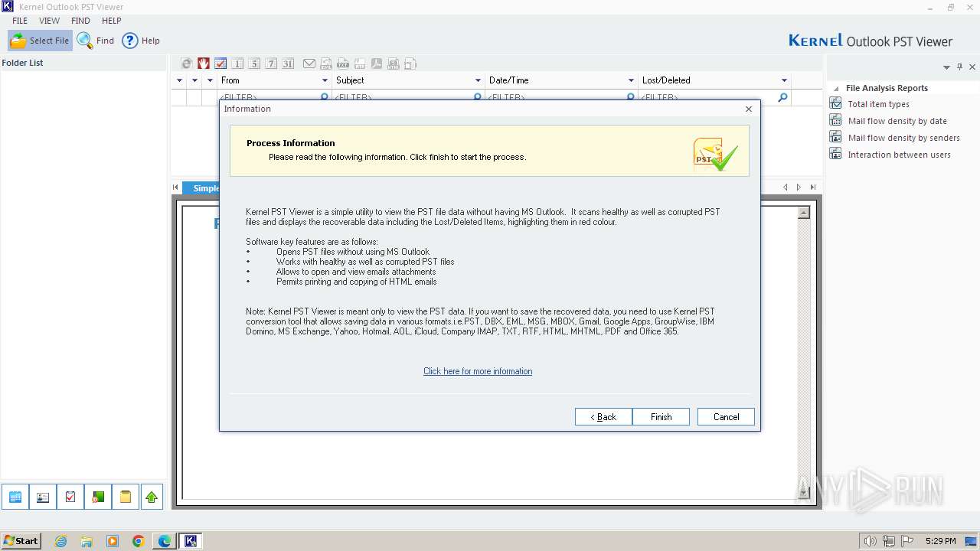This screenshot has width=980, height=551.
Task: Open the Subject column dropdown
Action: (x=478, y=80)
